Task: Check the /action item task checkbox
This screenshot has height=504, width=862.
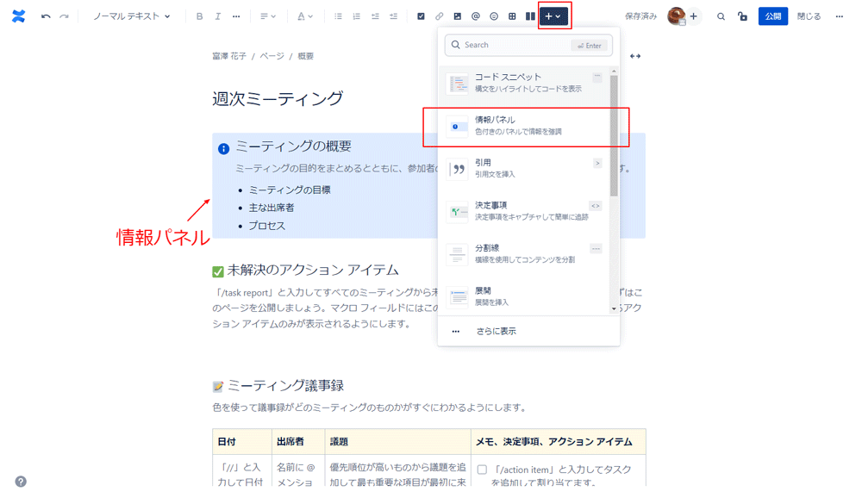Action: click(x=482, y=470)
